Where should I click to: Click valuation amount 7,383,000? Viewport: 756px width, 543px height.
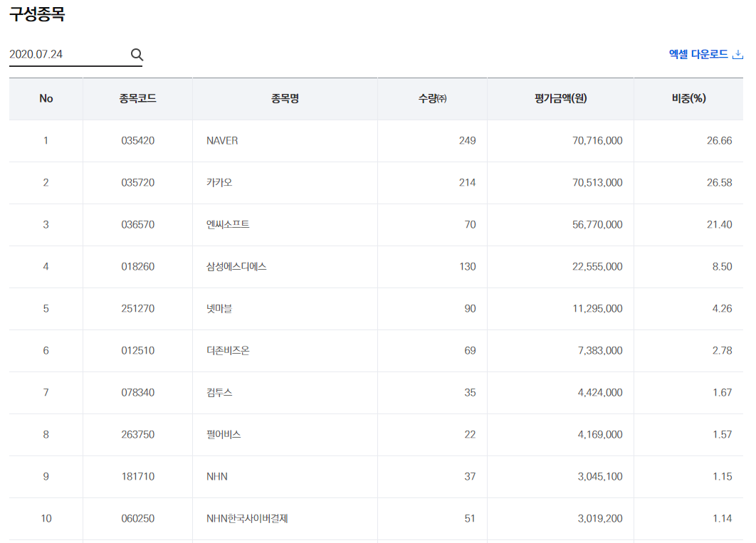tap(600, 350)
